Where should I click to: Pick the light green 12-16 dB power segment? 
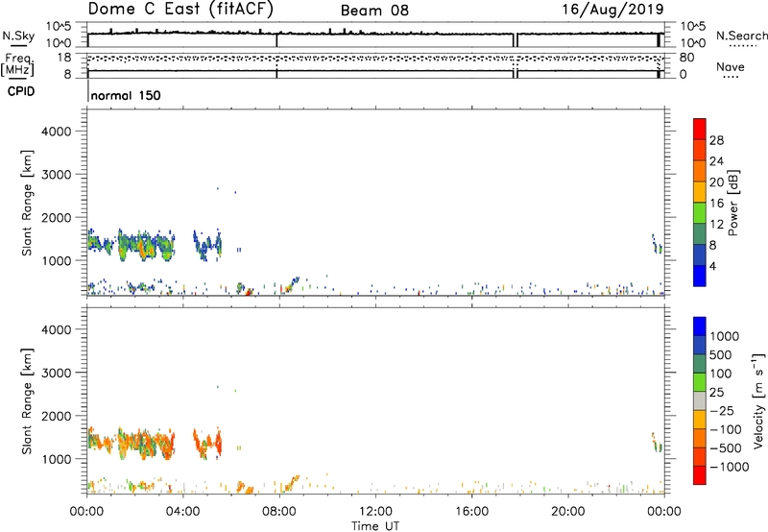(x=700, y=212)
